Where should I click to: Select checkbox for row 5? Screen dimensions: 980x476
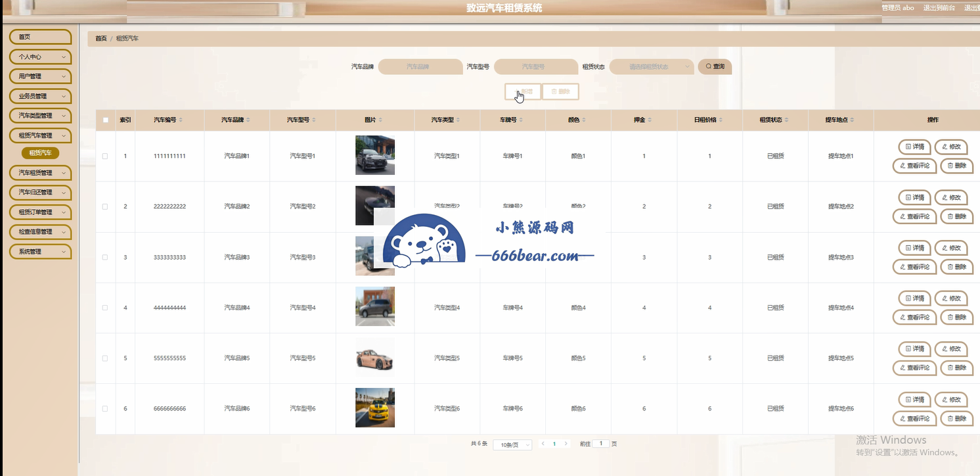coord(105,358)
